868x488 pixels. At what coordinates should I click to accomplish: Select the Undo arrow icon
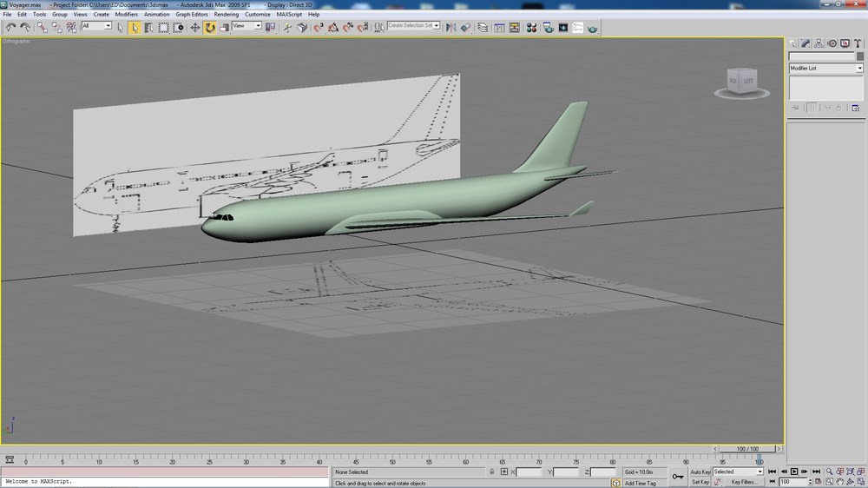(10, 27)
